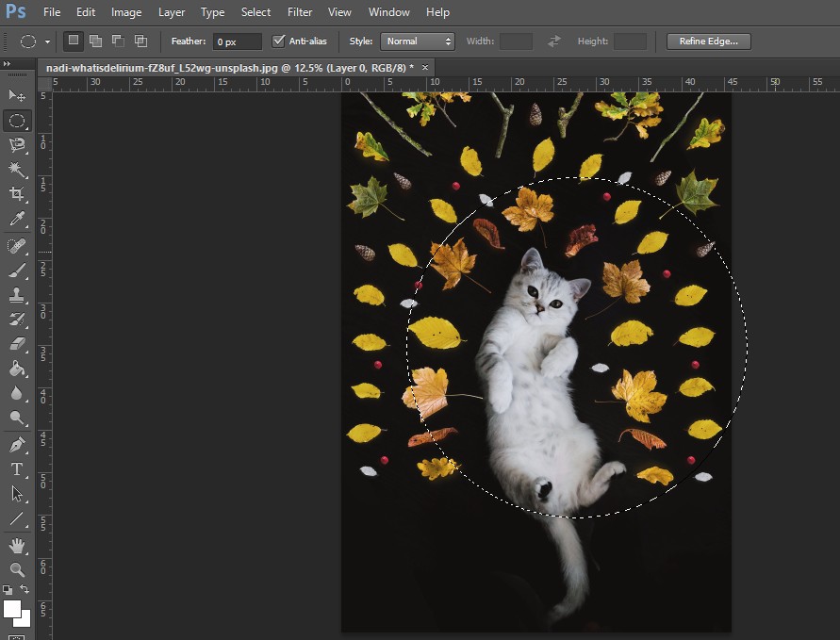Open the View menu
The image size is (840, 640).
pyautogui.click(x=339, y=12)
